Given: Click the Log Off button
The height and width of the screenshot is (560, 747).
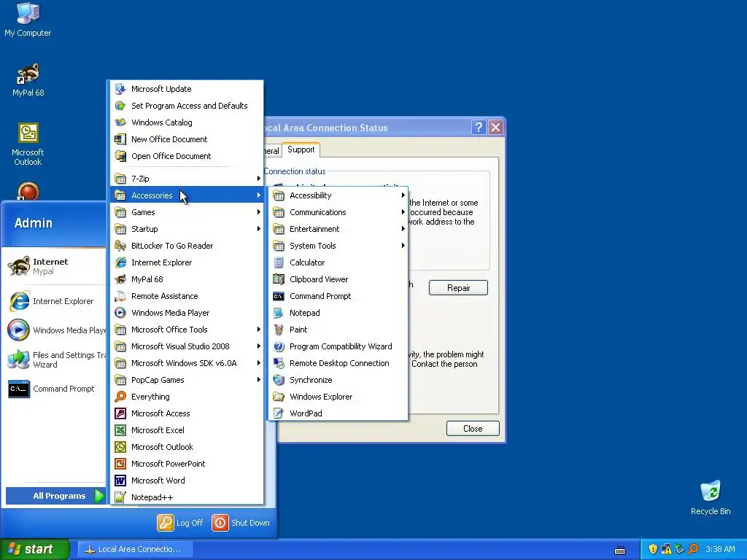Looking at the screenshot, I should coord(181,522).
